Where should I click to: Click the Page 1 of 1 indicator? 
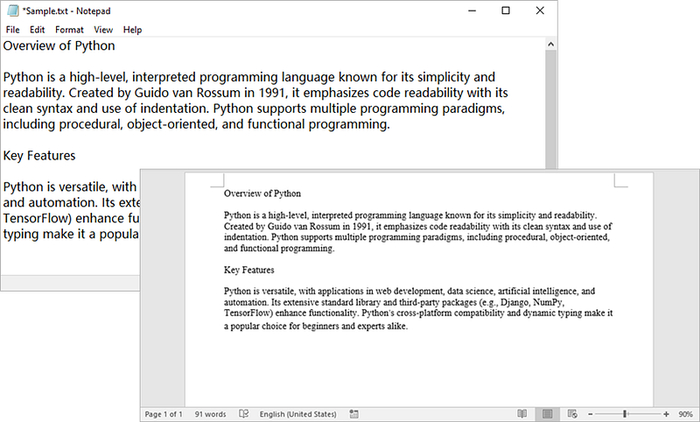coord(164,413)
